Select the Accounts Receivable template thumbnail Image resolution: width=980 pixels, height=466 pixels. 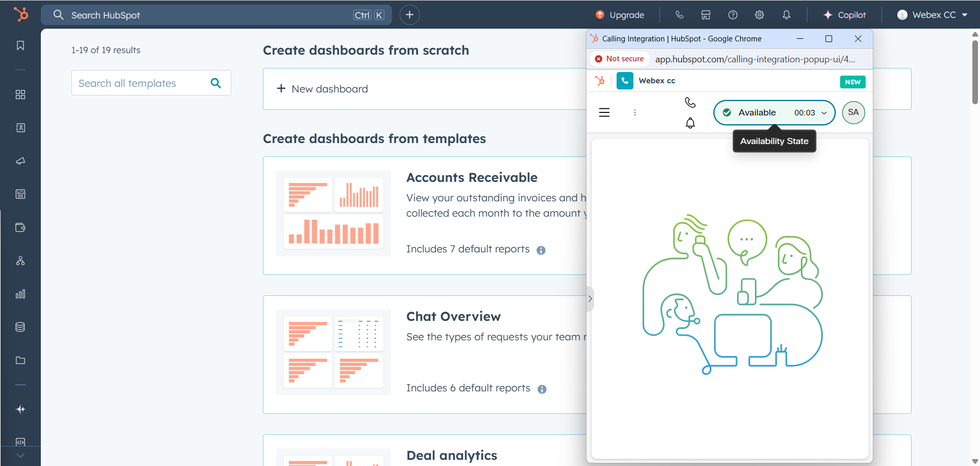point(333,213)
